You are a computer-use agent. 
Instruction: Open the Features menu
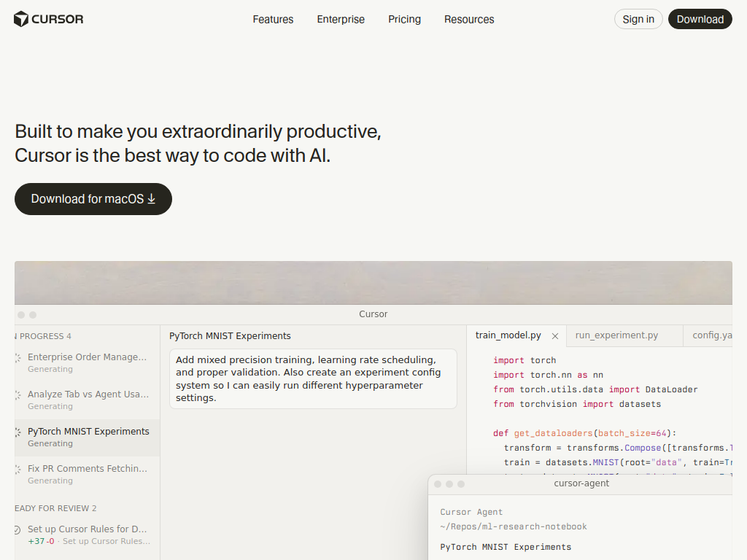pos(273,20)
